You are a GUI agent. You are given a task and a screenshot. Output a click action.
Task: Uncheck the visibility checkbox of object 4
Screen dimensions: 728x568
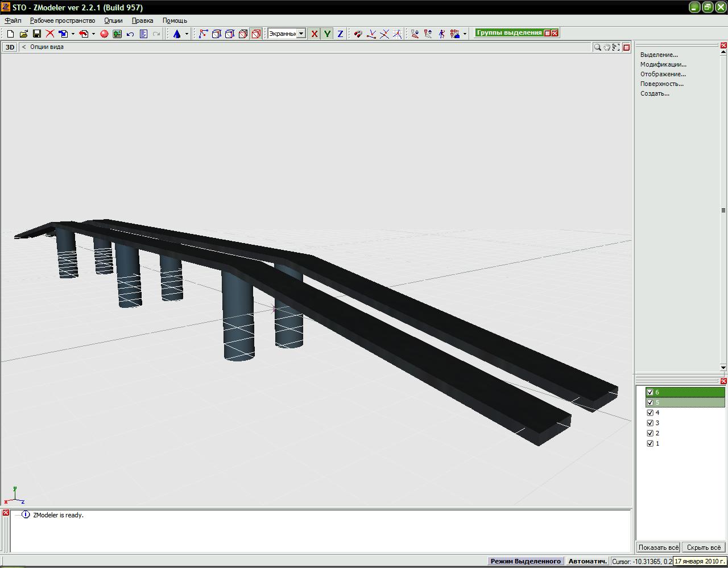pyautogui.click(x=650, y=413)
